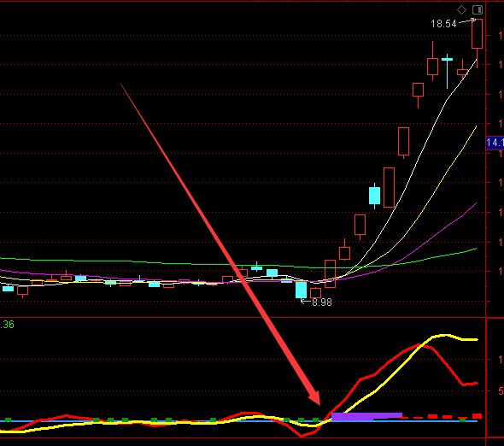
Task: Click the rightmost green square marker on baseline
Action: tap(462, 420)
